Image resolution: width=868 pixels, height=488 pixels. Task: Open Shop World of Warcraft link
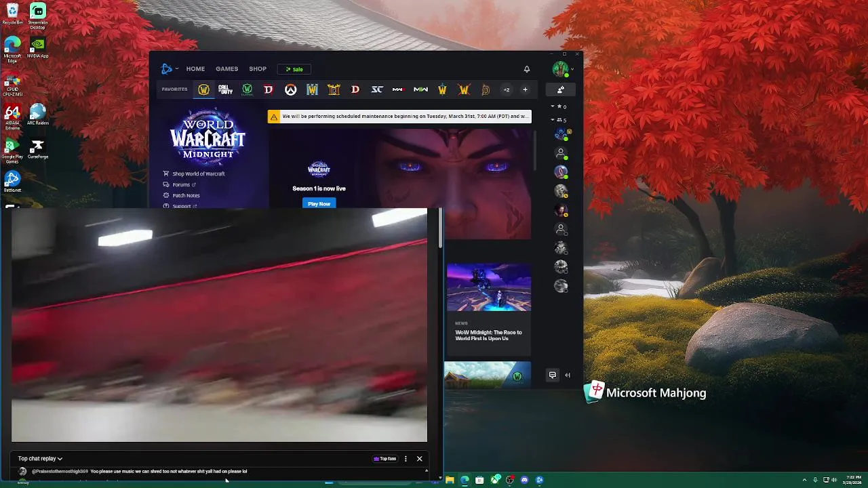tap(194, 174)
